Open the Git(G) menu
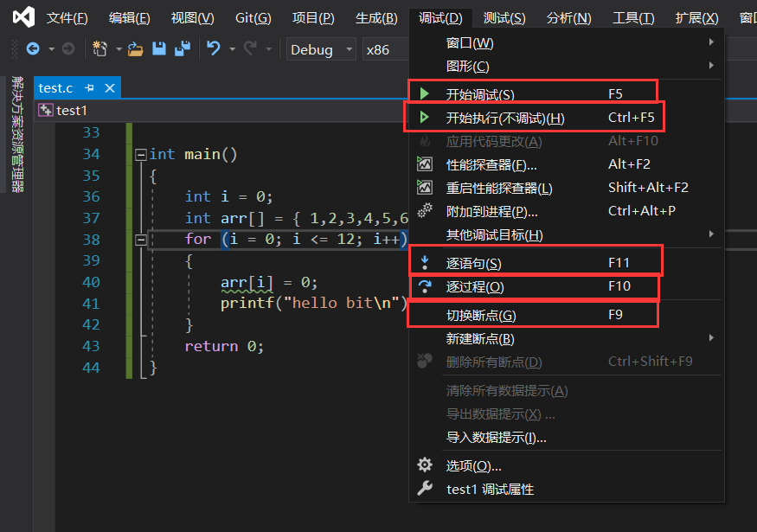757x532 pixels. click(x=253, y=18)
